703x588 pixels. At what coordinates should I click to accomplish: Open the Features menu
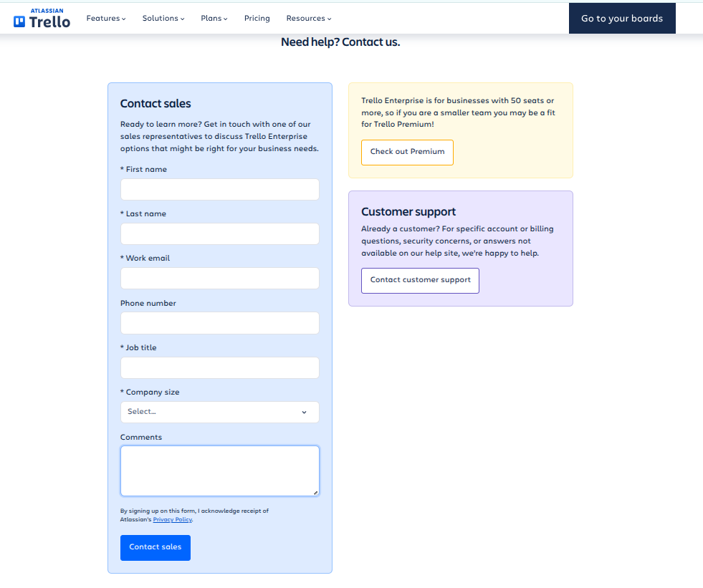pyautogui.click(x=106, y=19)
